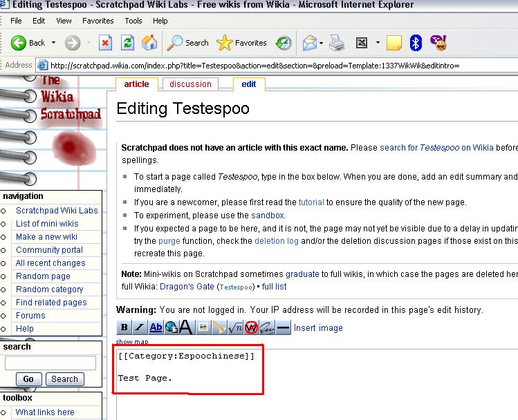
Task: Open the Edit menu
Action: [39, 21]
